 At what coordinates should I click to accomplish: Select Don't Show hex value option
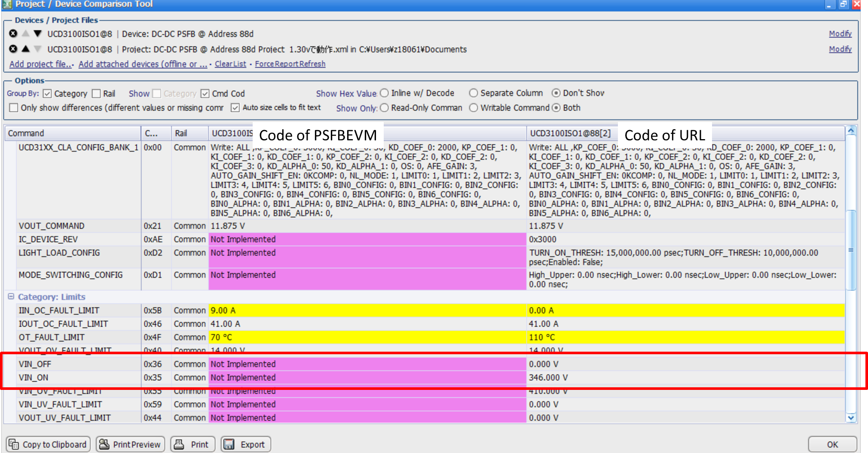click(x=556, y=93)
